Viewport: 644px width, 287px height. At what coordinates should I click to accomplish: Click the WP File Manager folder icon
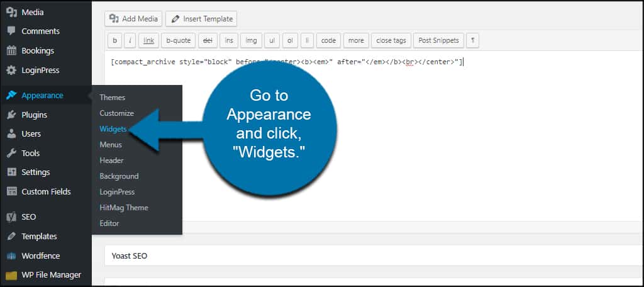(x=11, y=275)
